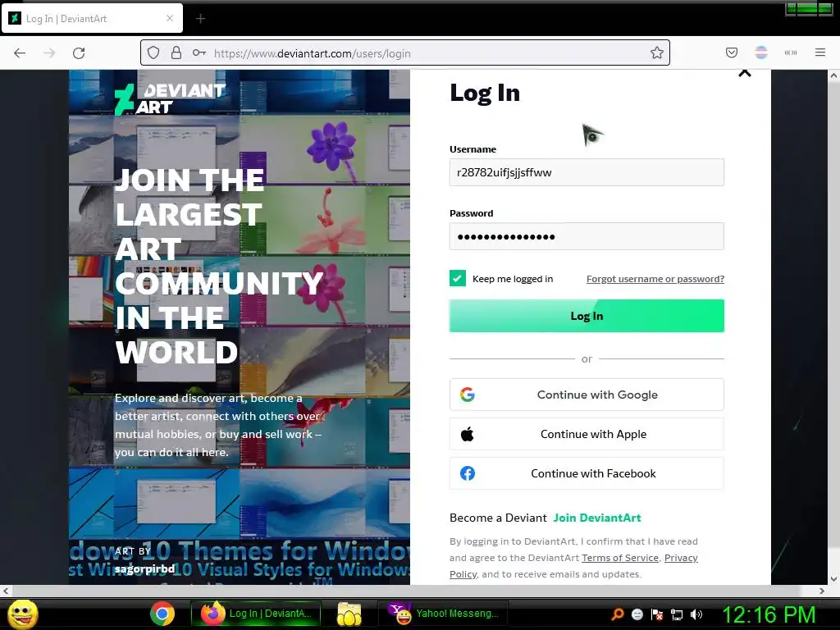The image size is (840, 630).
Task: Launch Chrome from the taskbar
Action: (162, 614)
